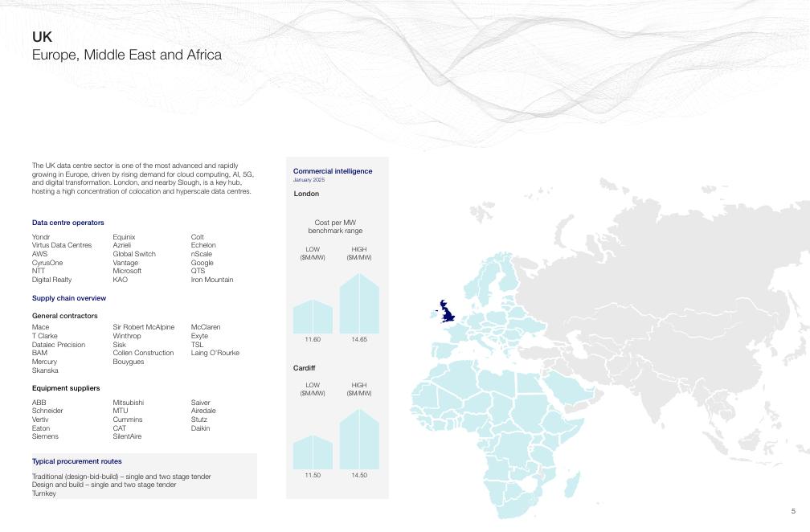Click the African continent on the map
Screen dimensions: 810x532
(x=482, y=418)
